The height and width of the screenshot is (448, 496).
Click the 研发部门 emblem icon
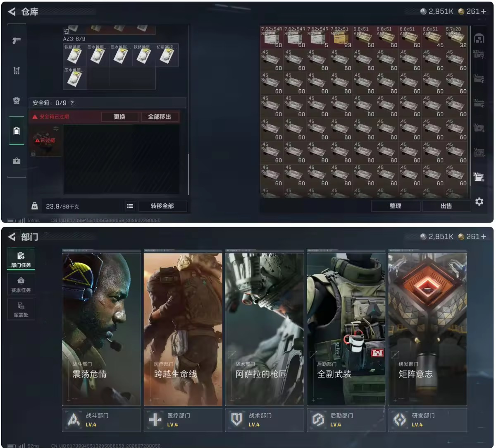[x=400, y=420]
